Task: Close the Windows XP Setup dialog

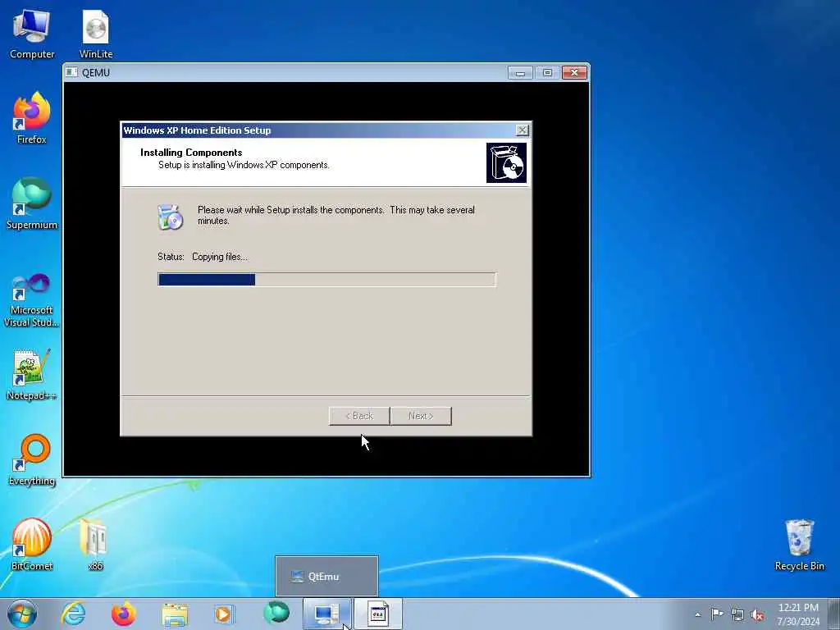Action: (x=522, y=130)
